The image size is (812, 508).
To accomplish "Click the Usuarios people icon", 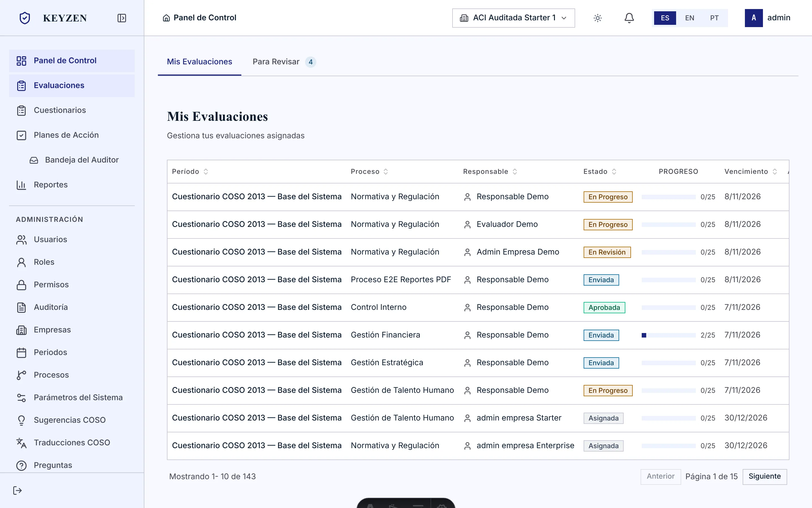I will tap(21, 240).
